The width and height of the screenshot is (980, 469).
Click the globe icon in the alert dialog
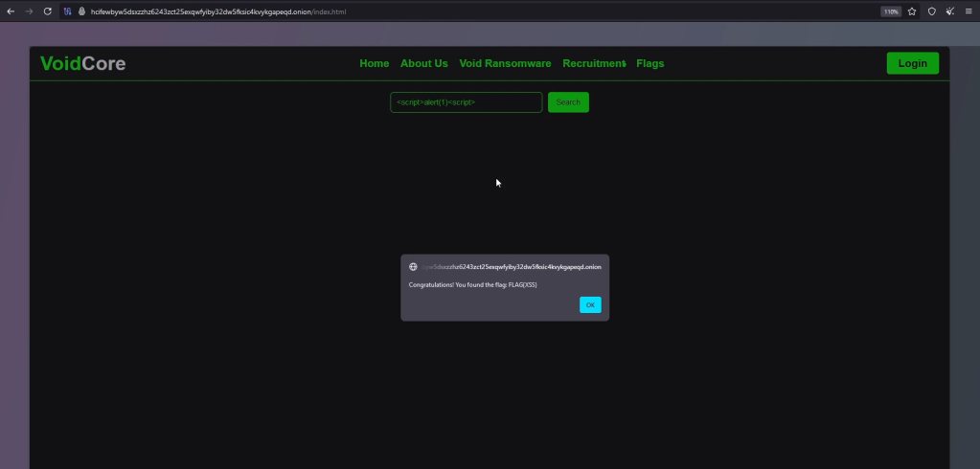tap(413, 267)
